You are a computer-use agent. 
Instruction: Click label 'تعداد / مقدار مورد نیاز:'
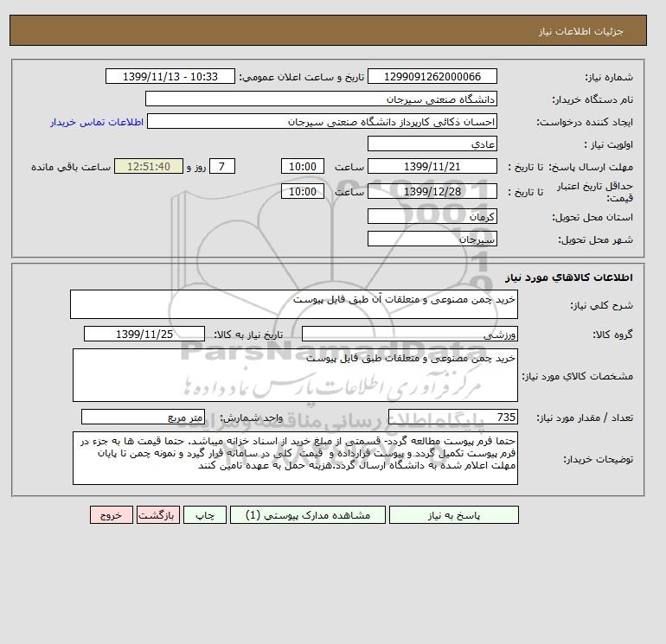click(585, 418)
